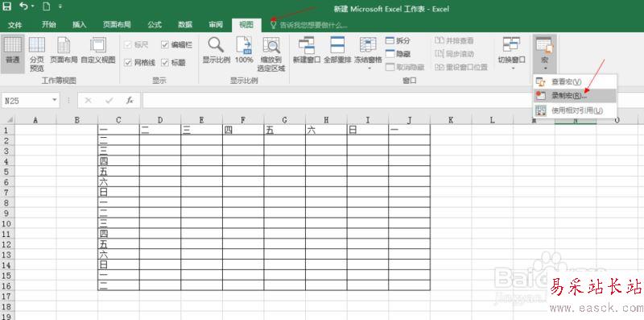The height and width of the screenshot is (320, 644).
Task: Click 同步滚动 button
Action: [x=454, y=54]
